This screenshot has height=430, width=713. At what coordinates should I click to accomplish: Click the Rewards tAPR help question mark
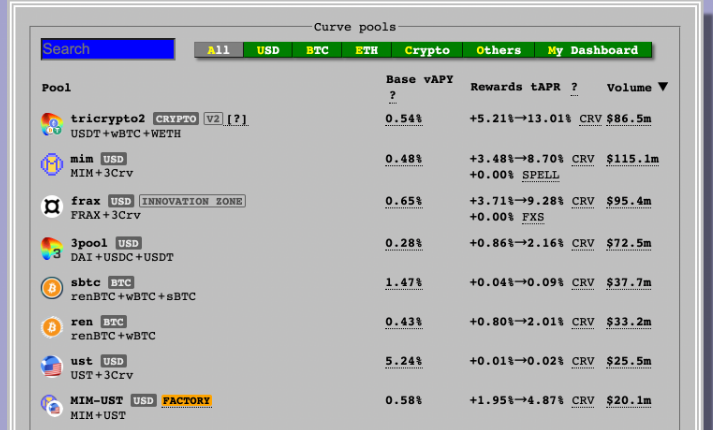574,87
